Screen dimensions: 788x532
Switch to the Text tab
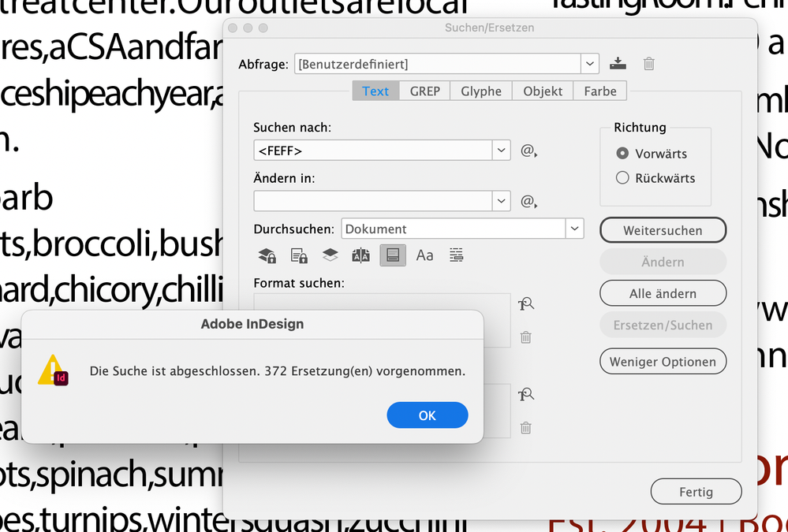[375, 91]
